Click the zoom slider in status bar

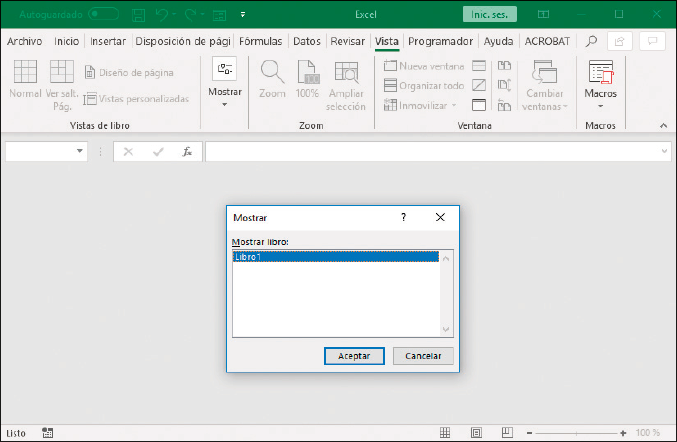point(578,433)
